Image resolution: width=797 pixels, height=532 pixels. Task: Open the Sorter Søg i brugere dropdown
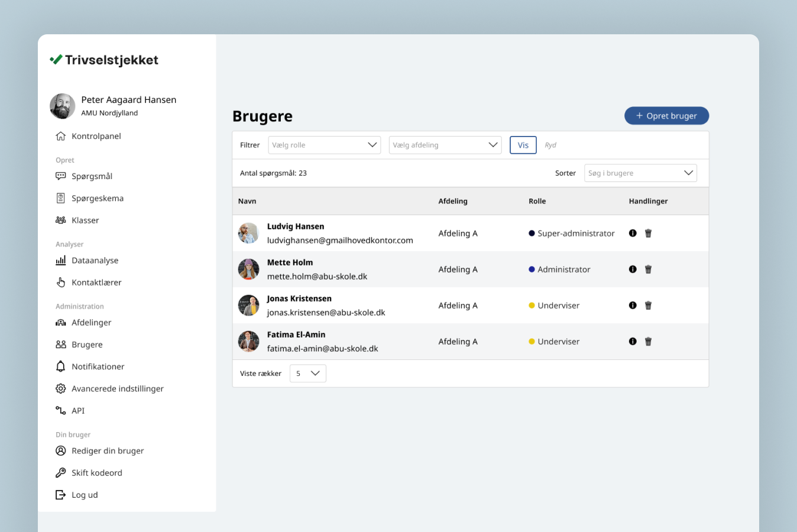[640, 173]
